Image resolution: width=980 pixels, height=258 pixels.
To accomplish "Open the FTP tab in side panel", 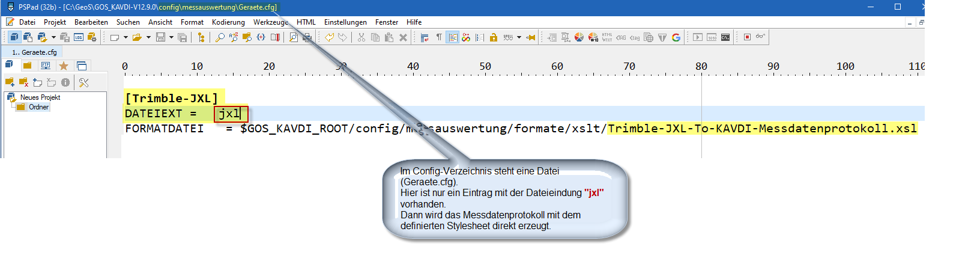I will click(x=45, y=66).
